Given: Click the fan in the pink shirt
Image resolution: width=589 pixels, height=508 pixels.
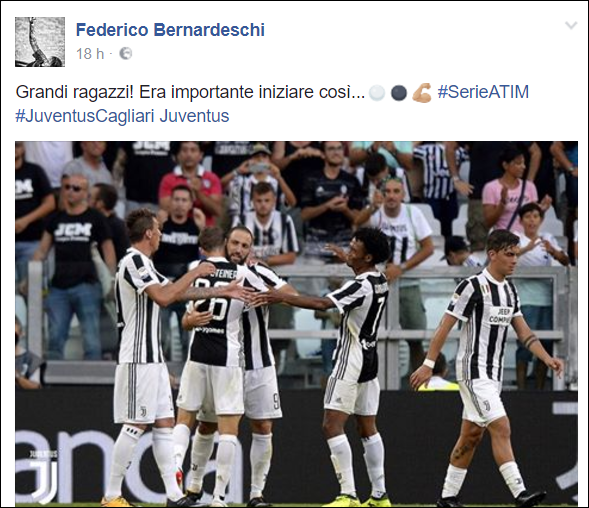Looking at the screenshot, I should pos(510,194).
